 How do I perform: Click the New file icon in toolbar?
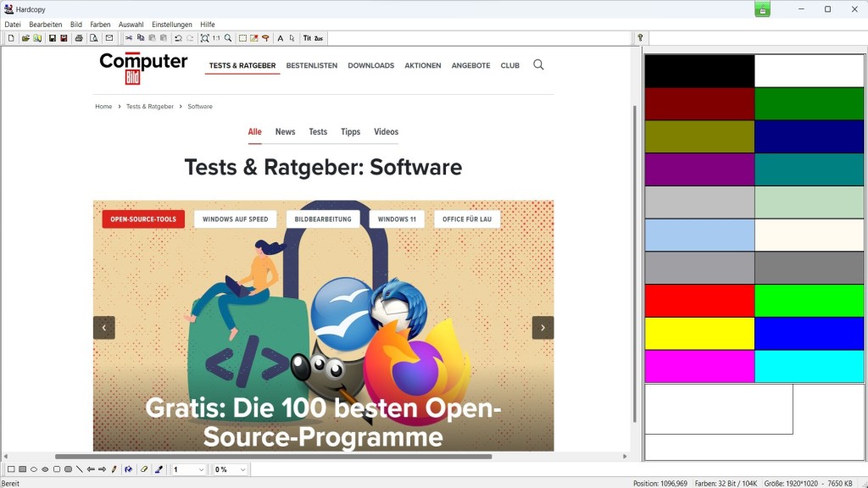click(x=11, y=38)
